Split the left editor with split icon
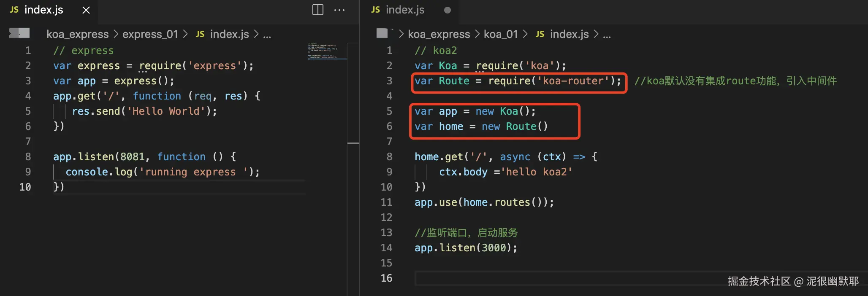Viewport: 868px width, 296px height. click(318, 10)
